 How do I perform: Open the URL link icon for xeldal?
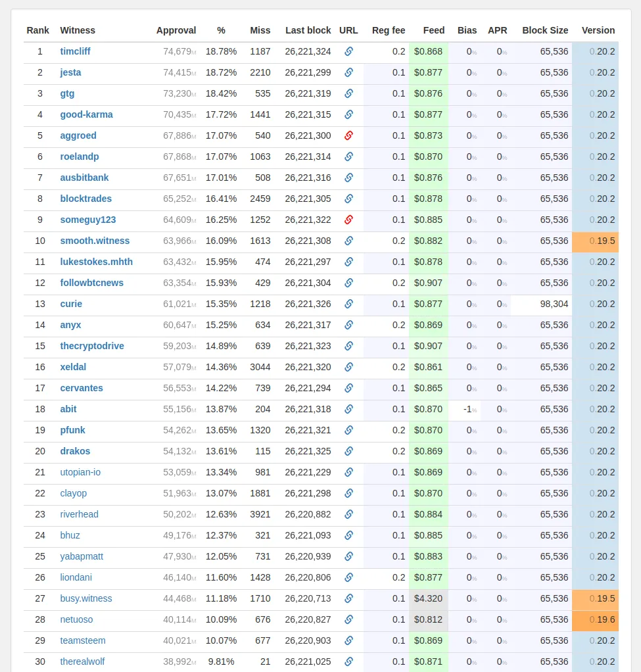[x=349, y=367]
